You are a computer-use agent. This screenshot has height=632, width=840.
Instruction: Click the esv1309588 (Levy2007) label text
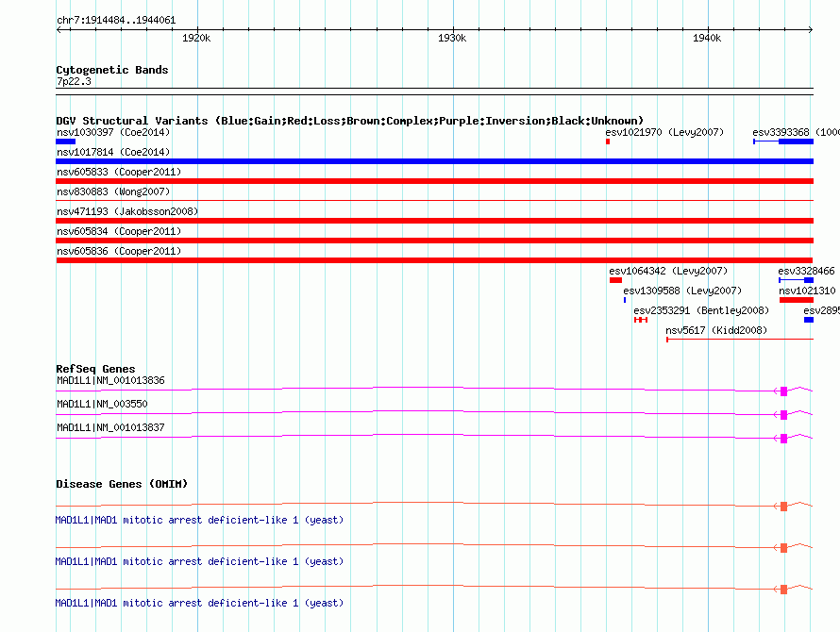(682, 291)
